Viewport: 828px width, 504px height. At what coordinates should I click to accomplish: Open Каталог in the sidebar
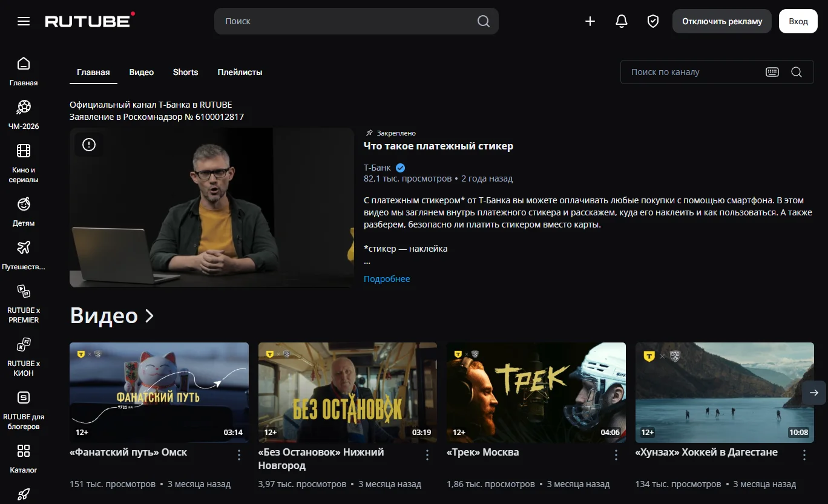coord(24,459)
